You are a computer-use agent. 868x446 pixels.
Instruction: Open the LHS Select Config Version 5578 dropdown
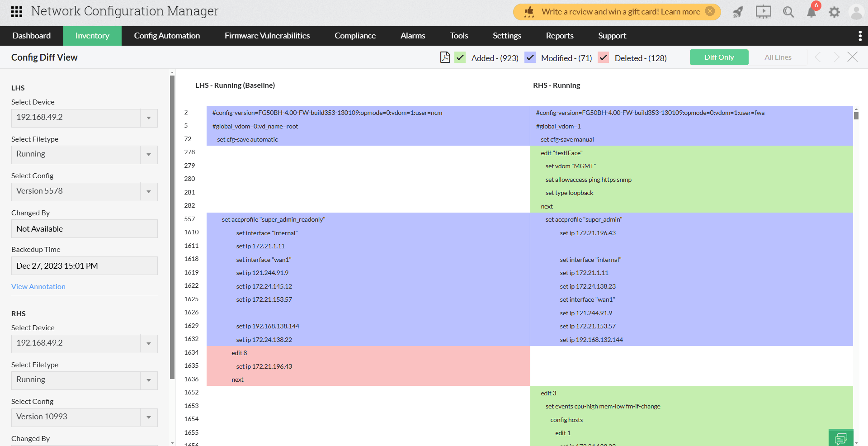pyautogui.click(x=148, y=191)
